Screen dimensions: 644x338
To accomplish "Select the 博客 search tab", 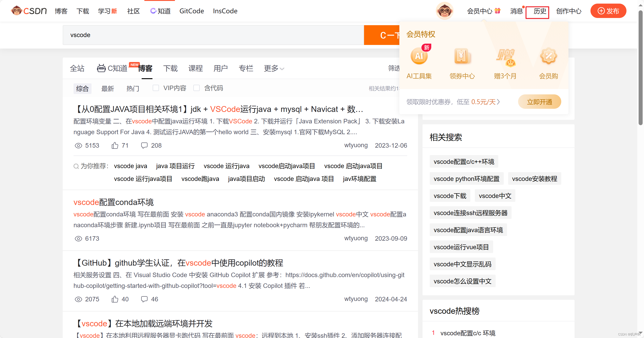I will 145,69.
